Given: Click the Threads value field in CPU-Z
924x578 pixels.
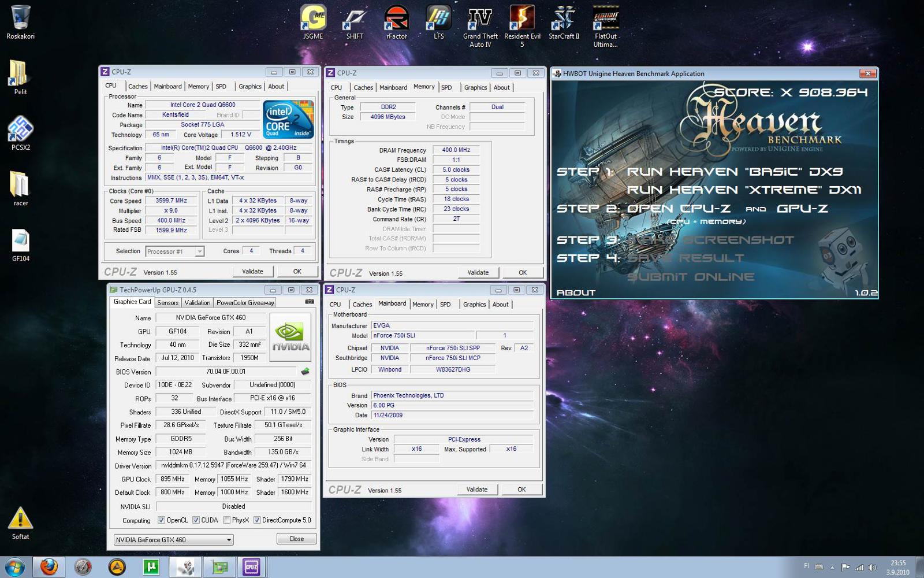Looking at the screenshot, I should click(303, 251).
